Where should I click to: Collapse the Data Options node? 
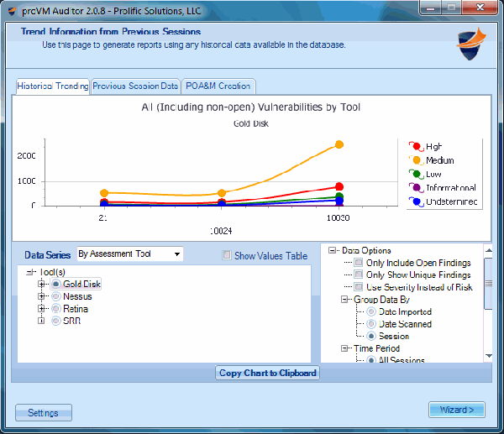pos(332,250)
